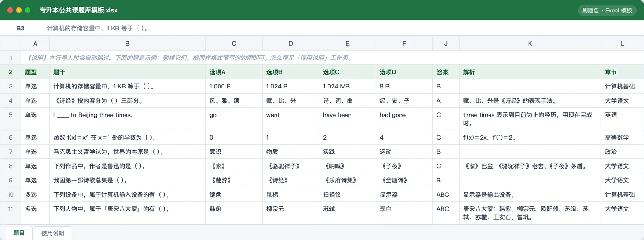Select the 《骆驼祥子》 option cell
Screen dimensions: 644x240
pyautogui.click(x=291, y=166)
